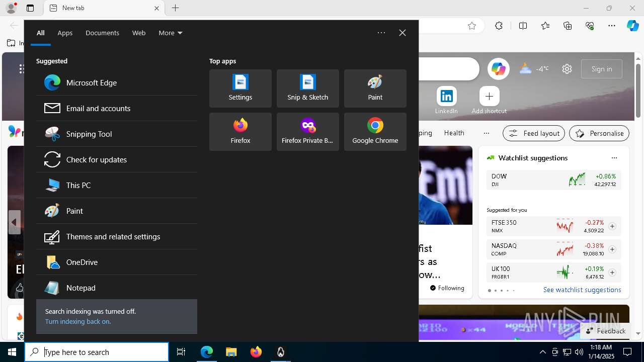Open Email and accounts suggestion

pos(117,108)
